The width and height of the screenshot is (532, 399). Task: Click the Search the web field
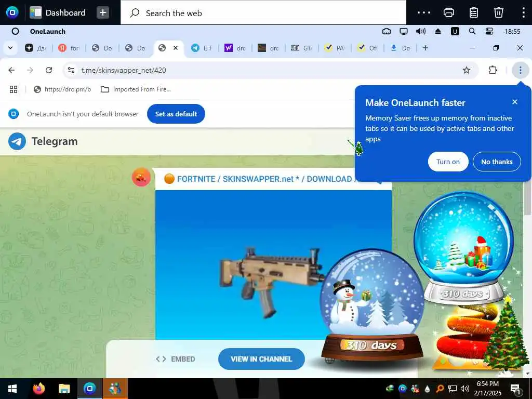pos(263,13)
